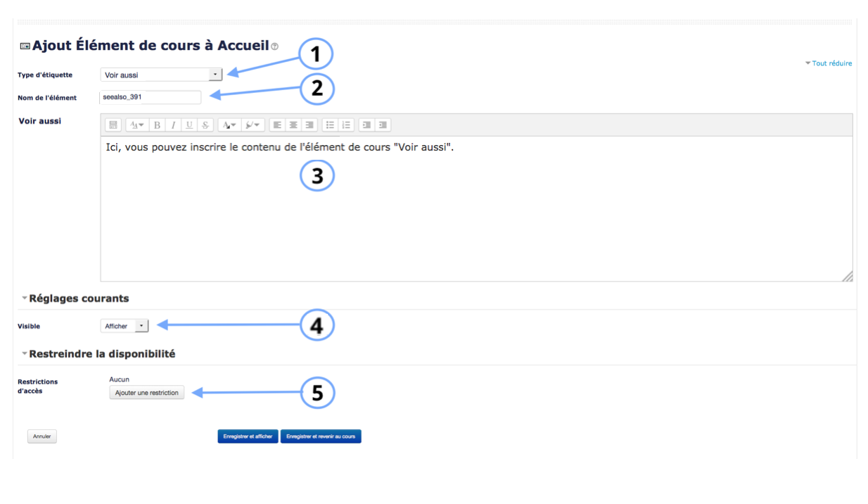This screenshot has height=504, width=868.
Task: Align text to the left
Action: coord(277,125)
